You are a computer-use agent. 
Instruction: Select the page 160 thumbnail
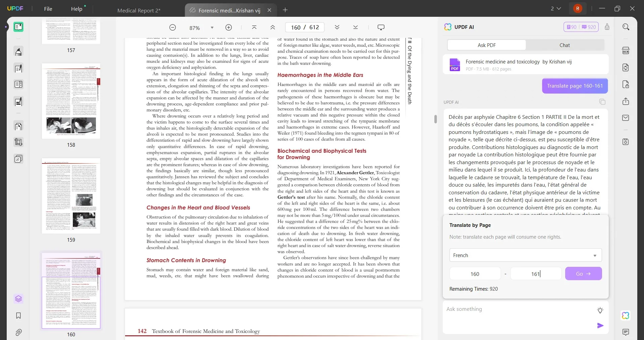pyautogui.click(x=71, y=291)
